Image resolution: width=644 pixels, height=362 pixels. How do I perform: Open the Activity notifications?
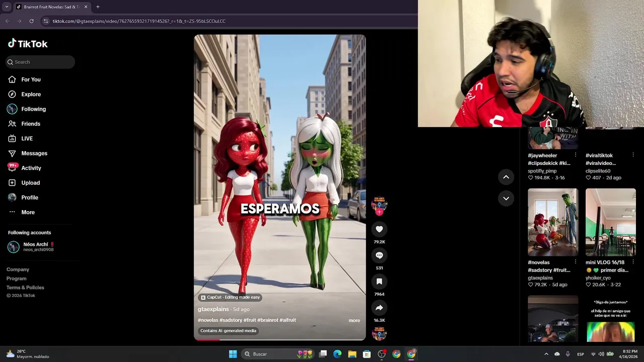click(x=31, y=168)
